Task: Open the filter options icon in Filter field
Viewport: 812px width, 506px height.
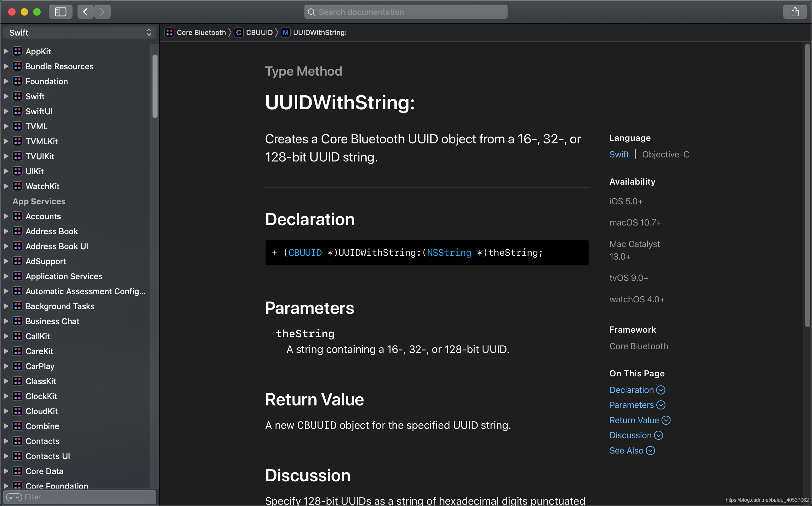Action: 14,497
